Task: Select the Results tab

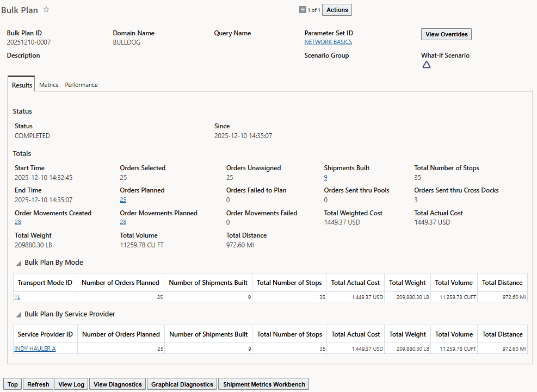Action: (21, 84)
